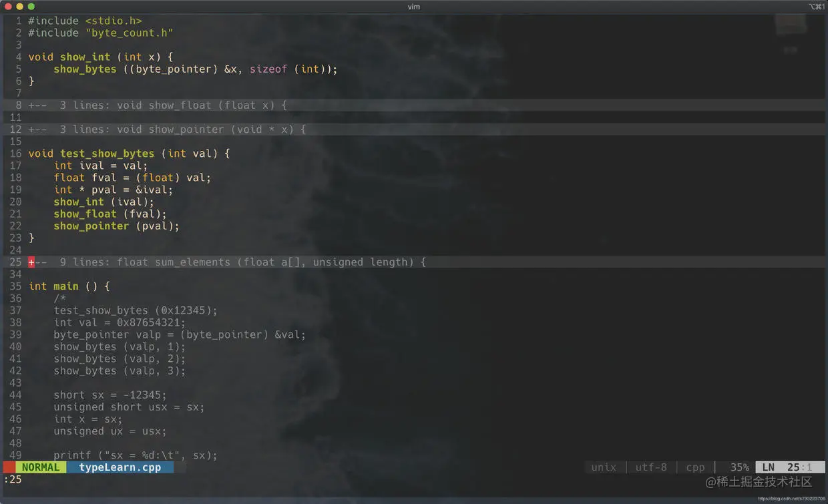The image size is (828, 504).
Task: Click the cpp filetype indicator
Action: pyautogui.click(x=695, y=467)
